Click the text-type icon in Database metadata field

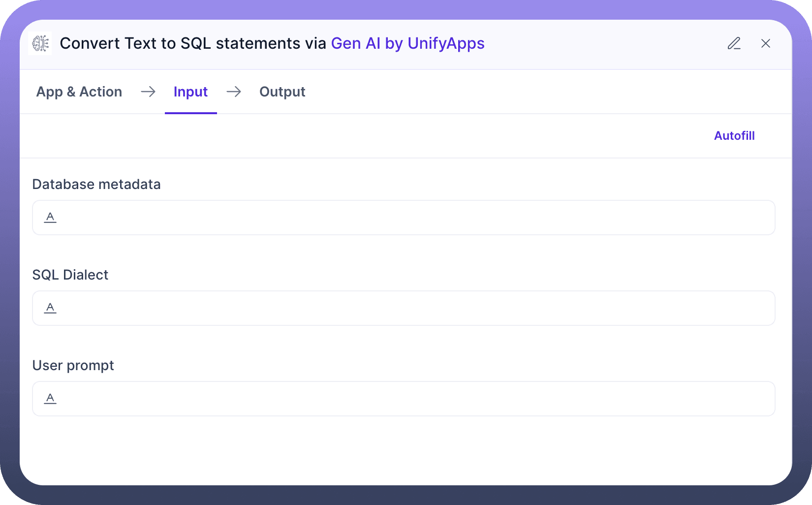point(50,218)
